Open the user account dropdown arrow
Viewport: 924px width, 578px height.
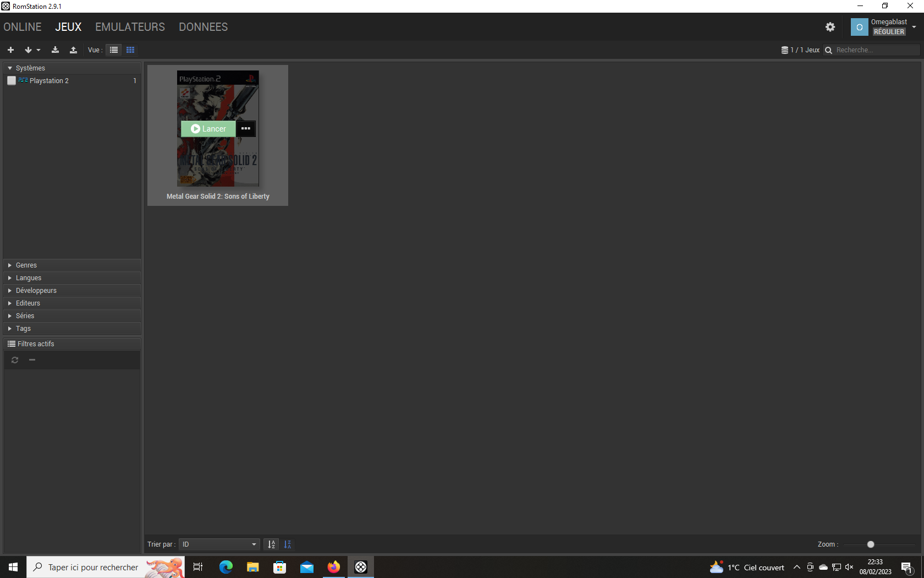click(914, 27)
